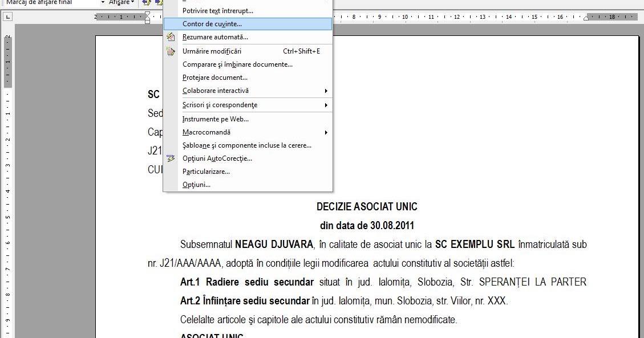This screenshot has height=338, width=644.
Task: Open the Afișare dropdown in reviewing toolbar
Action: pos(121,2)
